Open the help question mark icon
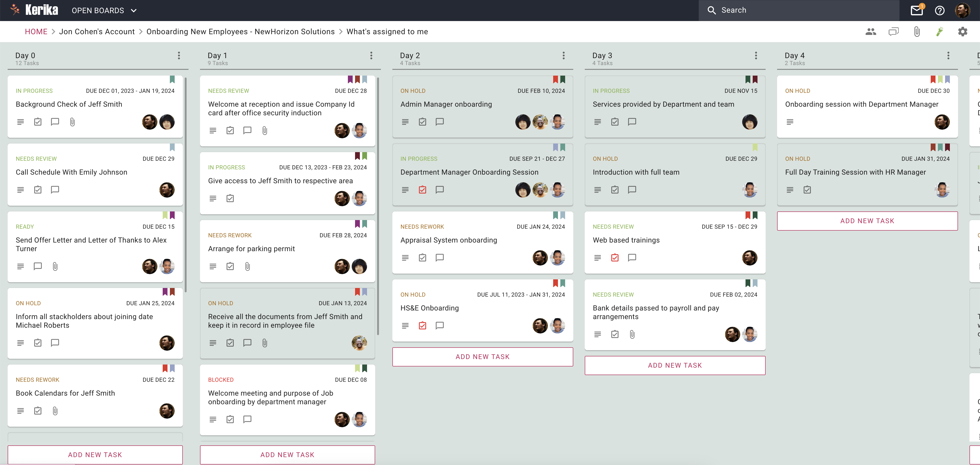This screenshot has height=465, width=980. pos(940,10)
